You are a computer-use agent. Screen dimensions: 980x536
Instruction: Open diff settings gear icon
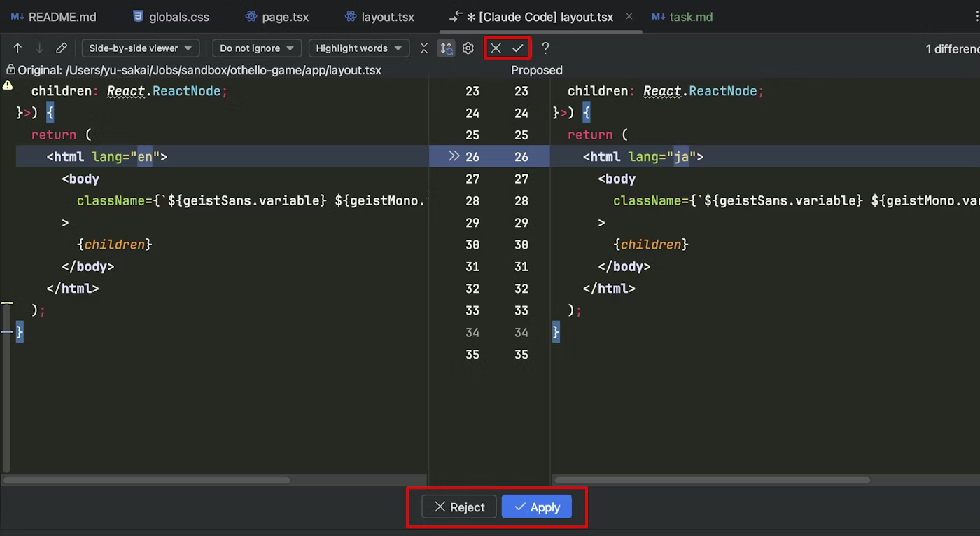[x=468, y=48]
